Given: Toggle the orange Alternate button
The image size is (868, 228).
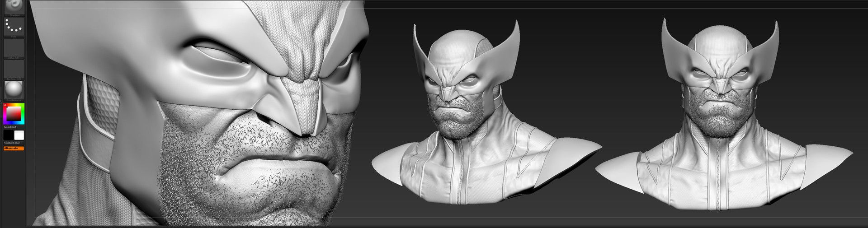Looking at the screenshot, I should pyautogui.click(x=14, y=148).
